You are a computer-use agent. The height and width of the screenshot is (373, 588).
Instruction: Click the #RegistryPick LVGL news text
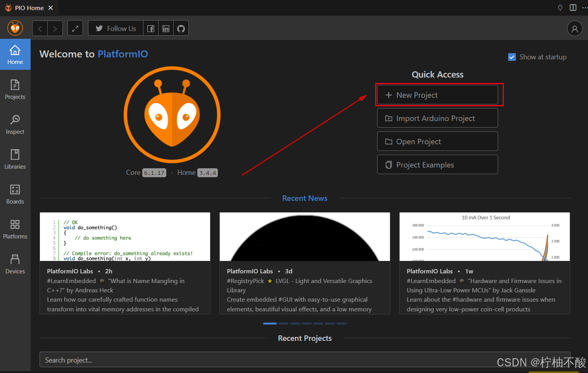coord(300,295)
